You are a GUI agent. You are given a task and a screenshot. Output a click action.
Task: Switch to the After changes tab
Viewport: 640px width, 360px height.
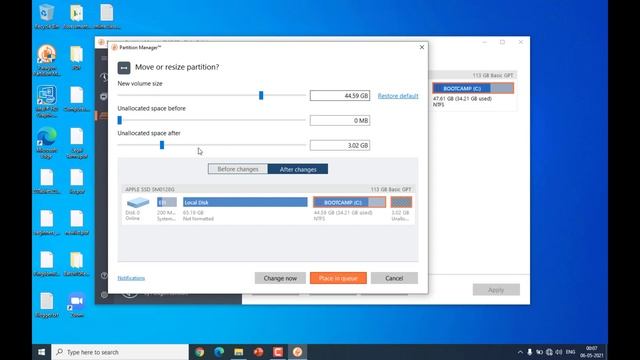click(298, 169)
